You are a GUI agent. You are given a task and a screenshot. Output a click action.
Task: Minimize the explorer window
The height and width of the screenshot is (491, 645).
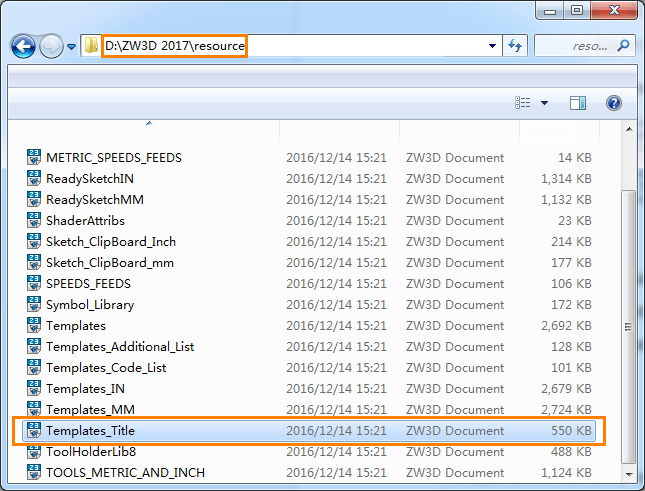[550, 11]
